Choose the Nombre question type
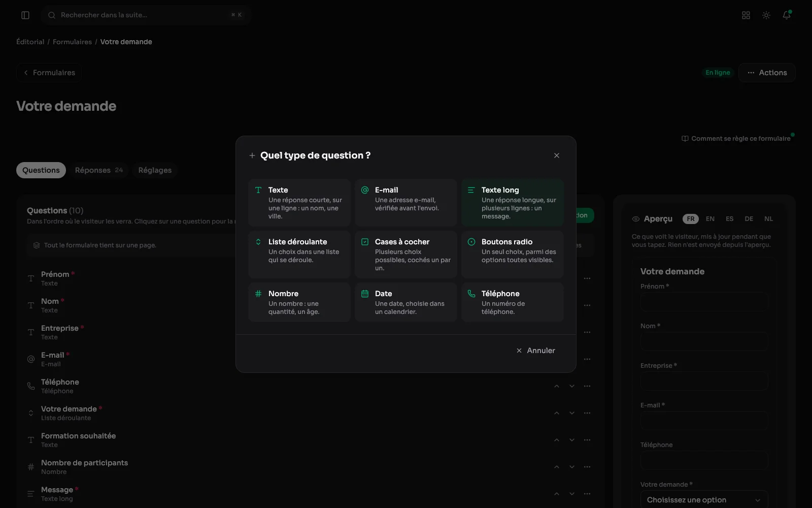The height and width of the screenshot is (508, 812). click(x=299, y=302)
